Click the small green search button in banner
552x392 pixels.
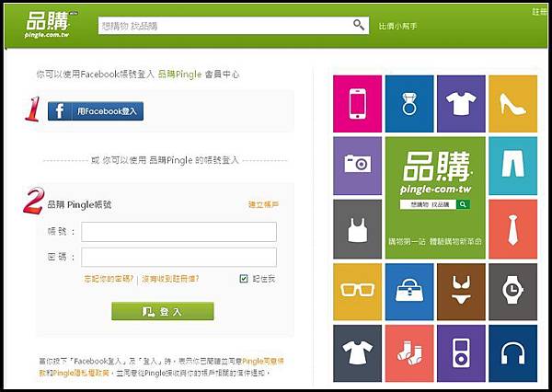pyautogui.click(x=464, y=204)
